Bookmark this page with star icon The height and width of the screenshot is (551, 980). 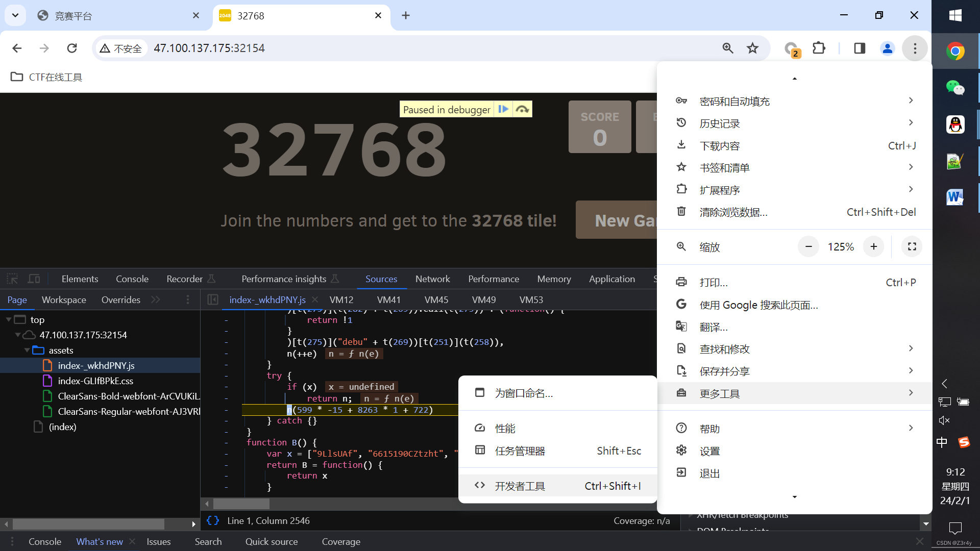click(x=752, y=48)
